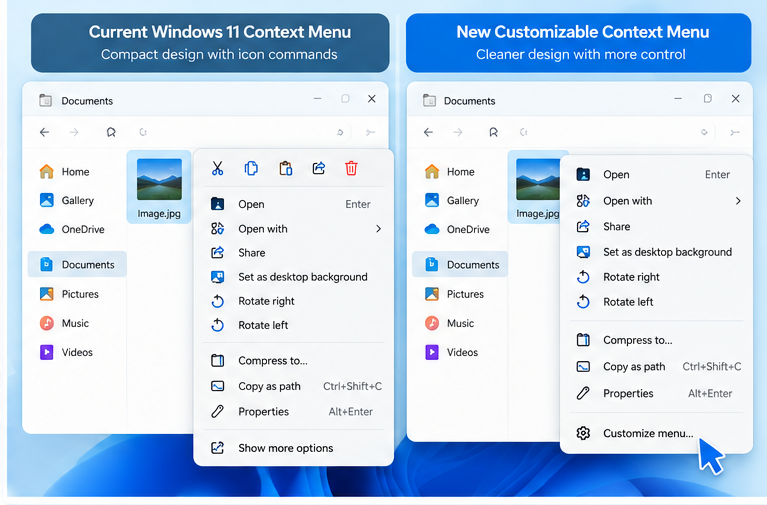Open Videos in the right window sidebar
The width and height of the screenshot is (767, 505).
tap(460, 352)
